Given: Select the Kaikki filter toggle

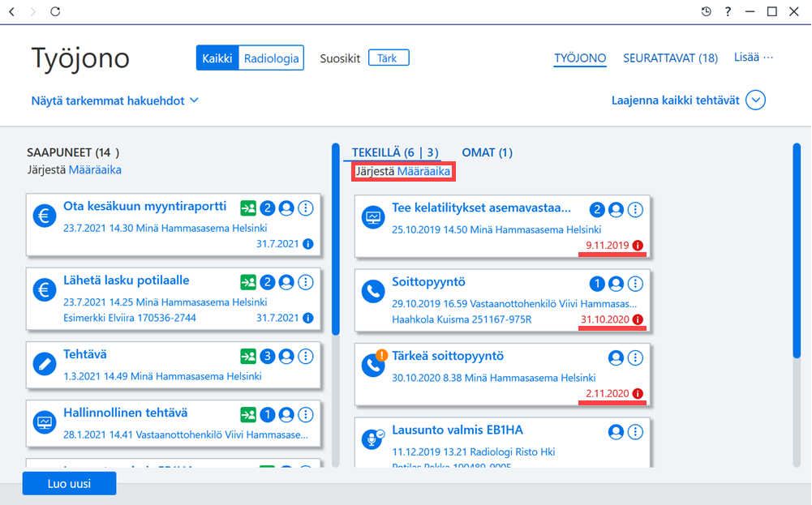Looking at the screenshot, I should pyautogui.click(x=217, y=58).
